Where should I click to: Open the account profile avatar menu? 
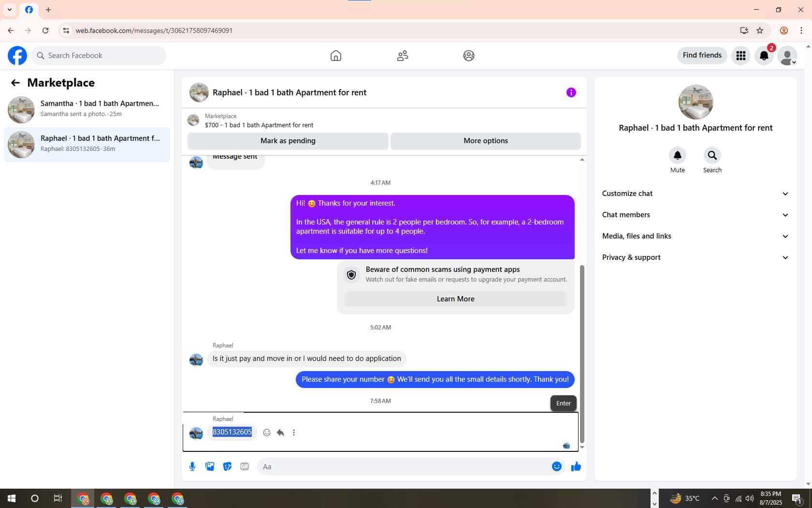(x=787, y=56)
